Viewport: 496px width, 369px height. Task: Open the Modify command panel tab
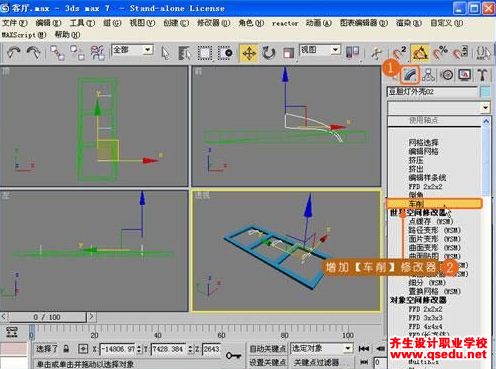click(410, 75)
